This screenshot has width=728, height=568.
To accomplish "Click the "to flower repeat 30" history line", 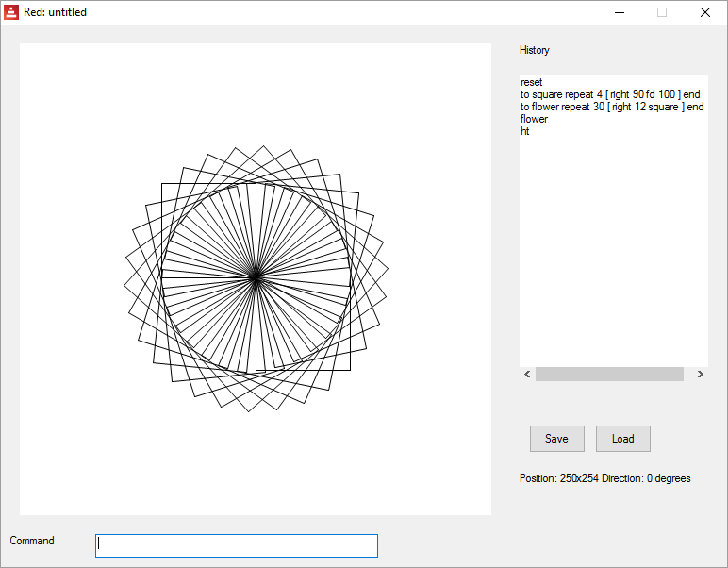I will pyautogui.click(x=612, y=108).
